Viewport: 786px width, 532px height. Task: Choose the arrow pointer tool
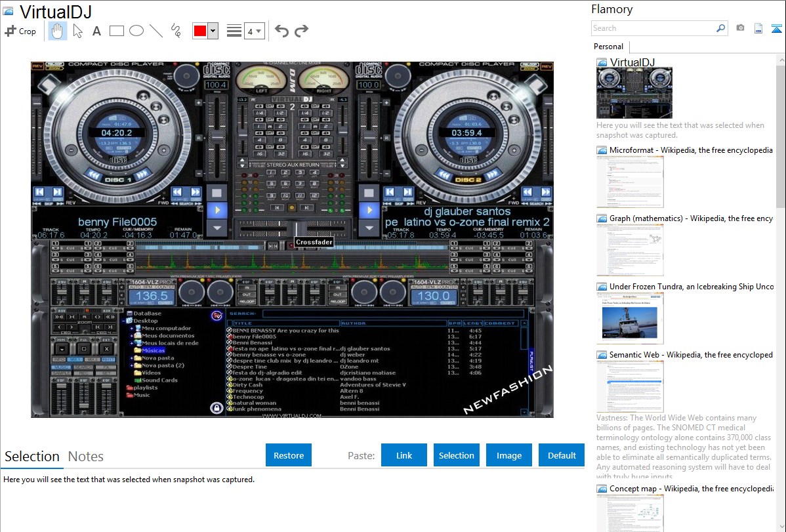pos(77,31)
